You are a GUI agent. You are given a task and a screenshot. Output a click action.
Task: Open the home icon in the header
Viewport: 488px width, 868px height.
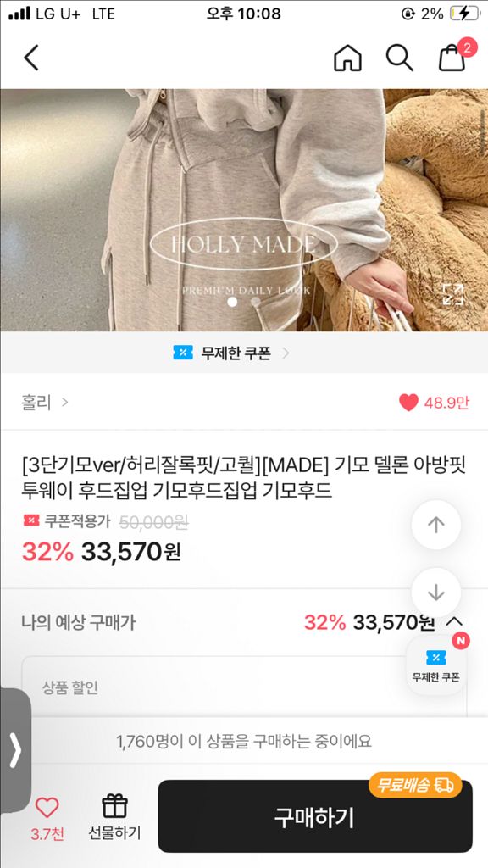click(x=347, y=57)
